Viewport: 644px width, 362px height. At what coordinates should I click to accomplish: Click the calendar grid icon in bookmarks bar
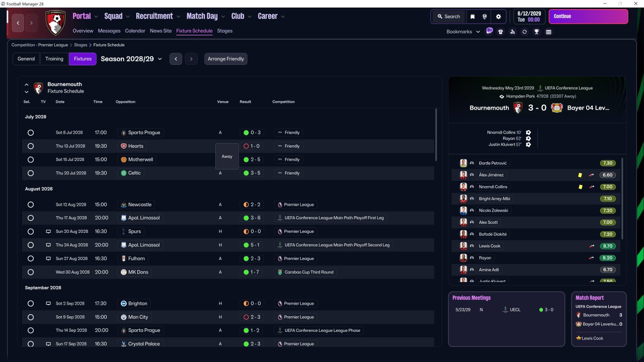tap(548, 32)
